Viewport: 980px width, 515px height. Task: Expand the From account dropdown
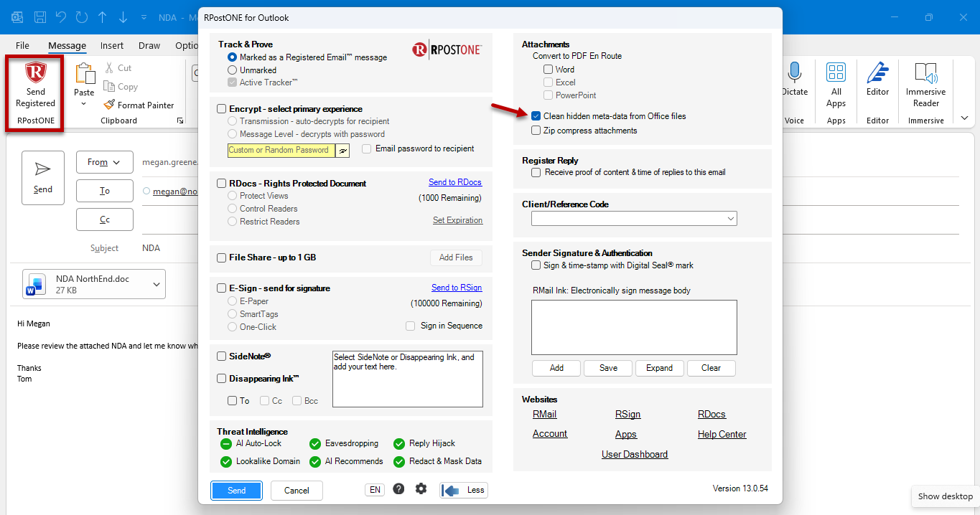coord(117,162)
